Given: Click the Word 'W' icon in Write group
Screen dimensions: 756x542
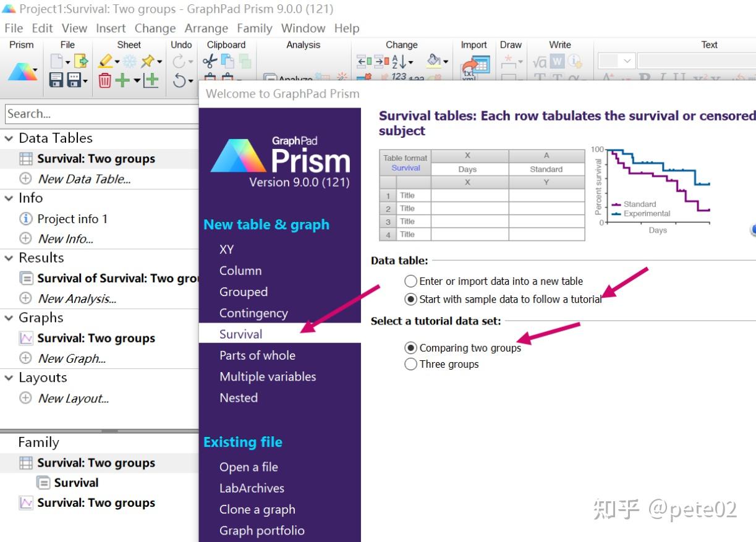Looking at the screenshot, I should (x=557, y=61).
